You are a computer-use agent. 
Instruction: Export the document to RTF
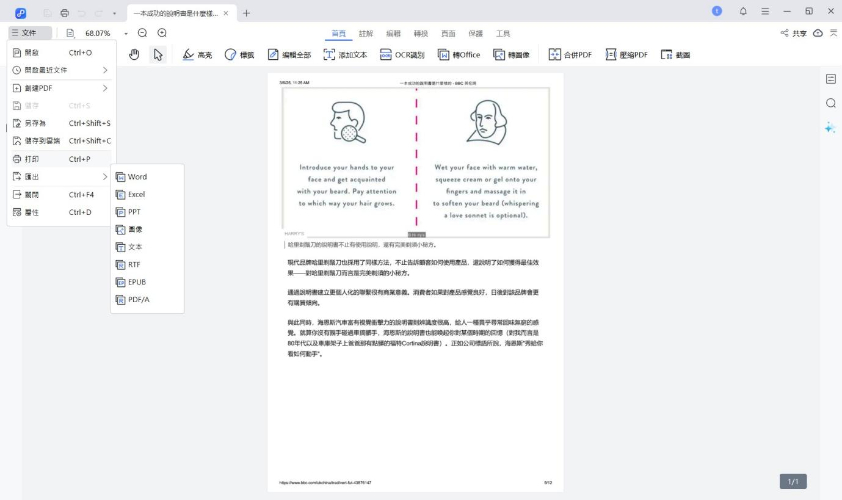tap(147, 265)
